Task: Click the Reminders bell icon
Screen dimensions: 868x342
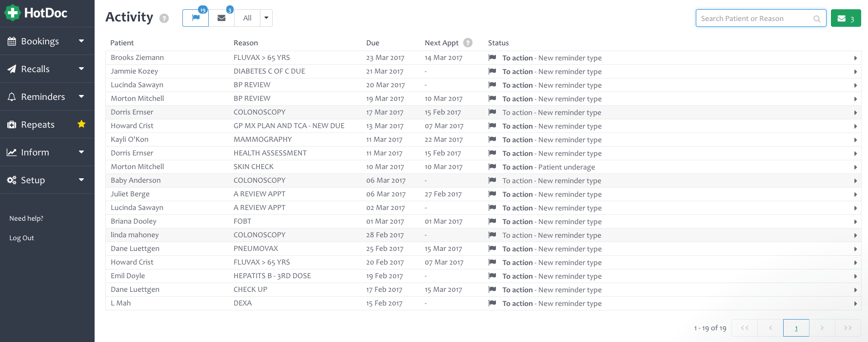Action: (12, 97)
